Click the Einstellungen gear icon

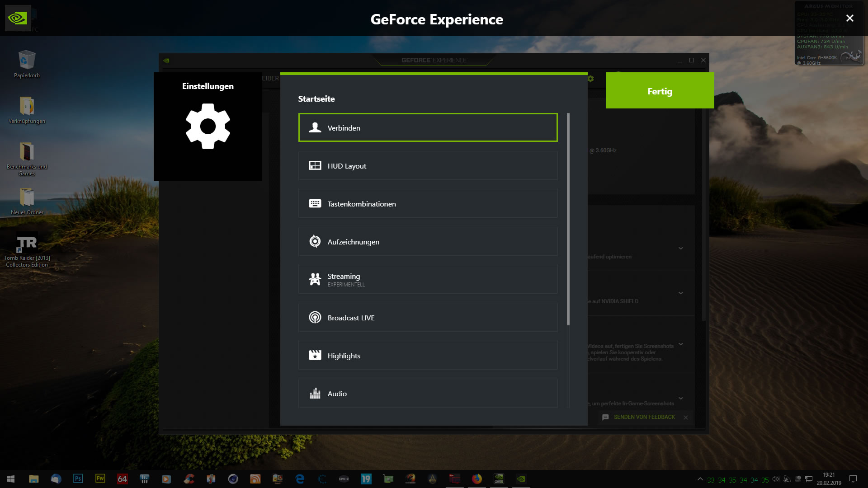208,126
